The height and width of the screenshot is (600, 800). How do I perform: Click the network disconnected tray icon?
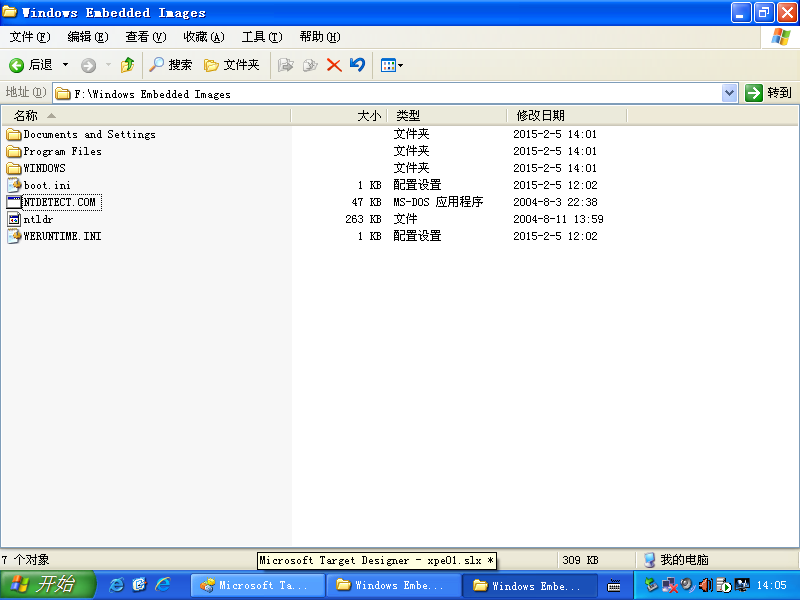pyautogui.click(x=669, y=585)
